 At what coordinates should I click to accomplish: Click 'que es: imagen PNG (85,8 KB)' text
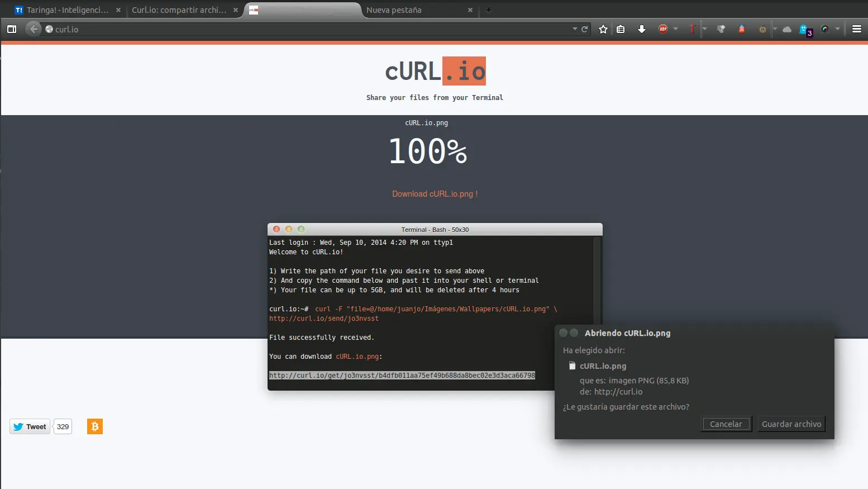[635, 381]
